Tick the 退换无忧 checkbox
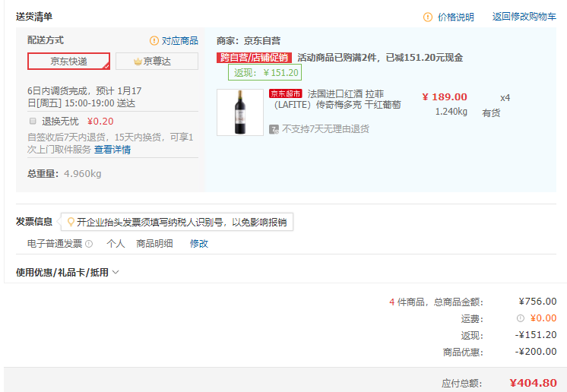The width and height of the screenshot is (567, 392). [33, 121]
